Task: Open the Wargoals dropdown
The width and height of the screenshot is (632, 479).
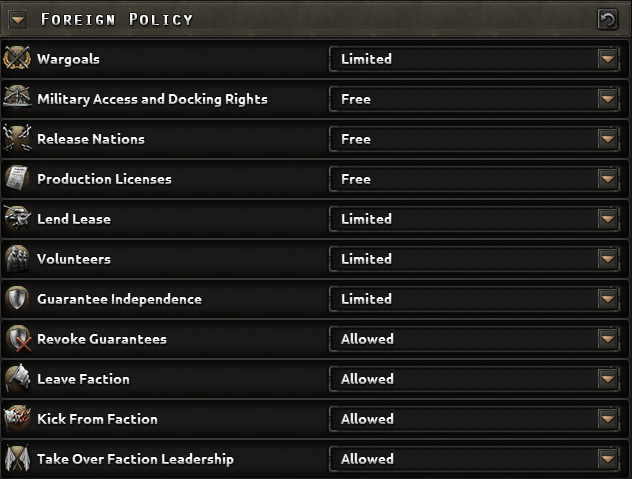Action: point(607,59)
